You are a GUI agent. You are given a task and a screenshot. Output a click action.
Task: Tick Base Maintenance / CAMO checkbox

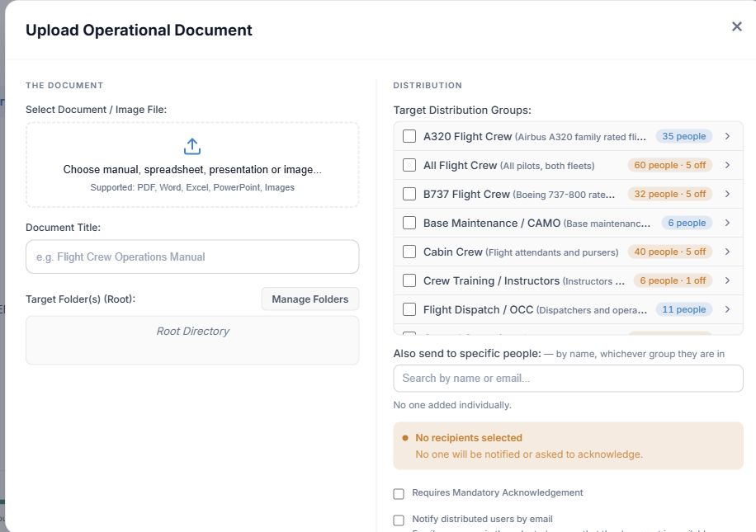coord(409,224)
